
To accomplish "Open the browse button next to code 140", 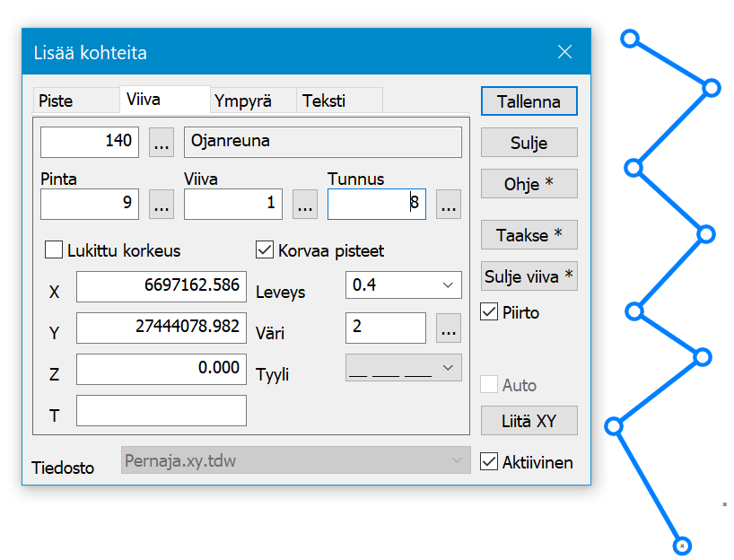I will (x=162, y=142).
